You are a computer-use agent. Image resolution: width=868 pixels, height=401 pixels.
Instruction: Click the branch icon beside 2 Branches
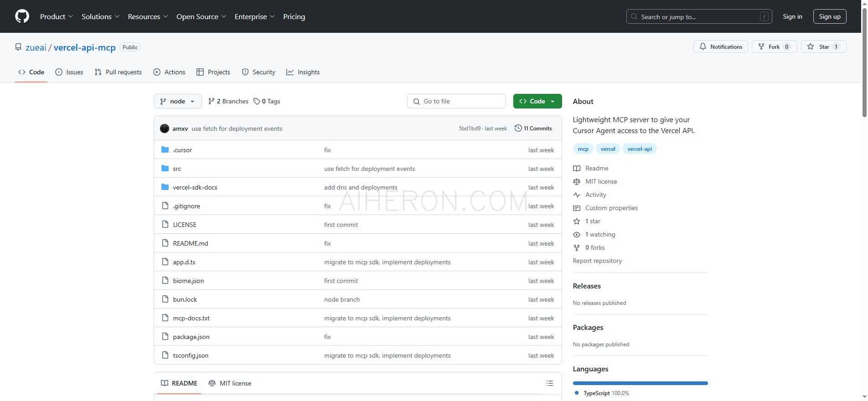pos(211,101)
